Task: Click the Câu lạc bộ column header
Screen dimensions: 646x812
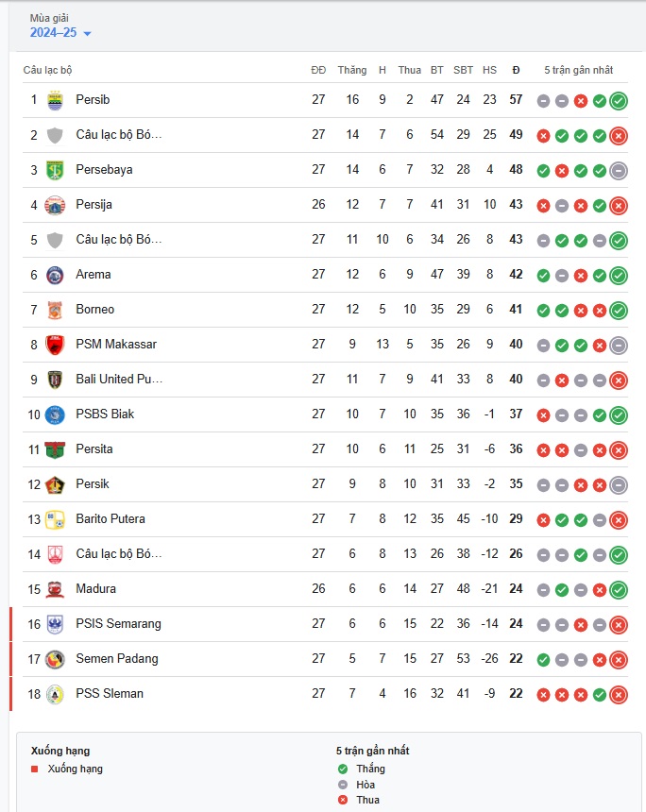Action: click(47, 70)
